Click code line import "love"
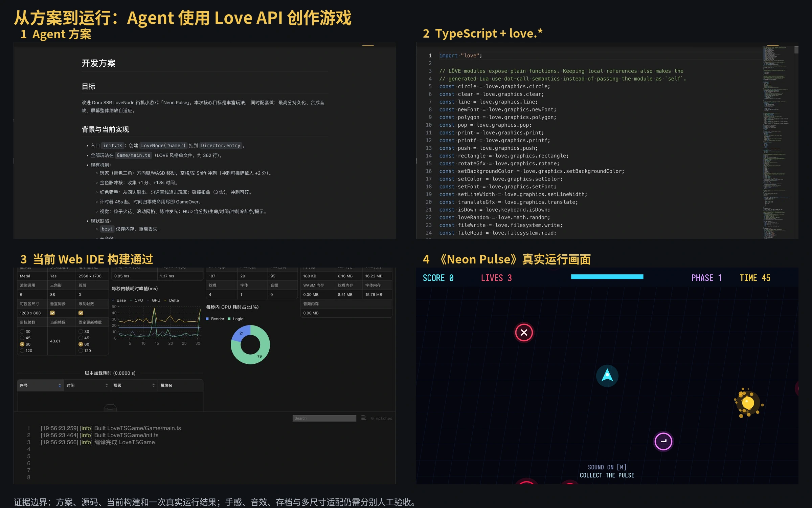812x508 pixels. point(460,56)
